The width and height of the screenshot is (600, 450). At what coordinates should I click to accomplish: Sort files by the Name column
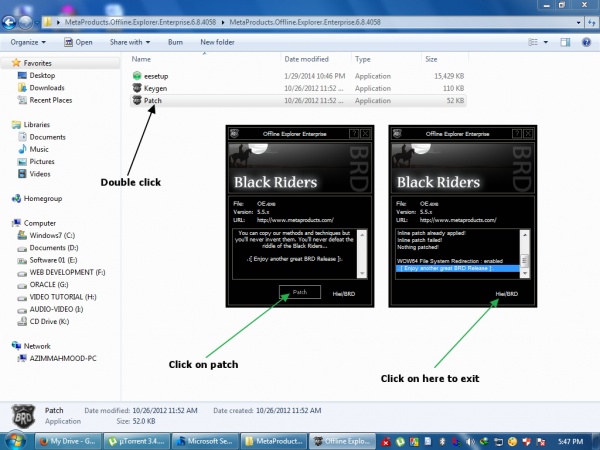[x=141, y=59]
